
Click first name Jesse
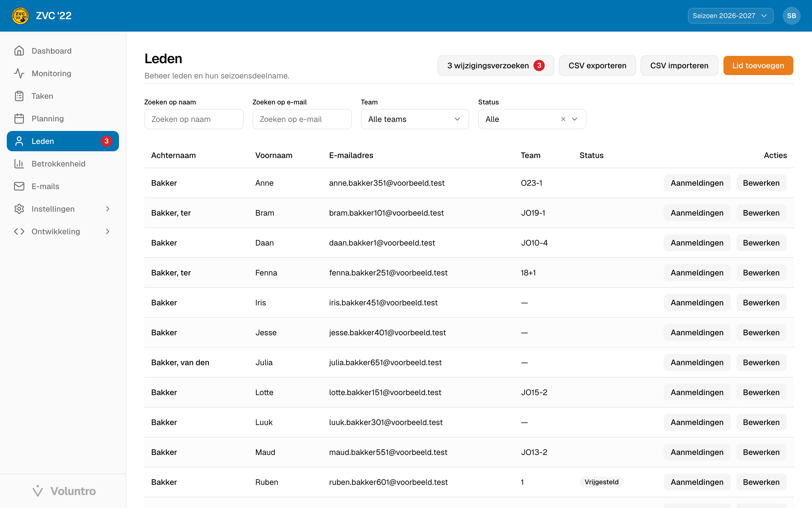[266, 332]
